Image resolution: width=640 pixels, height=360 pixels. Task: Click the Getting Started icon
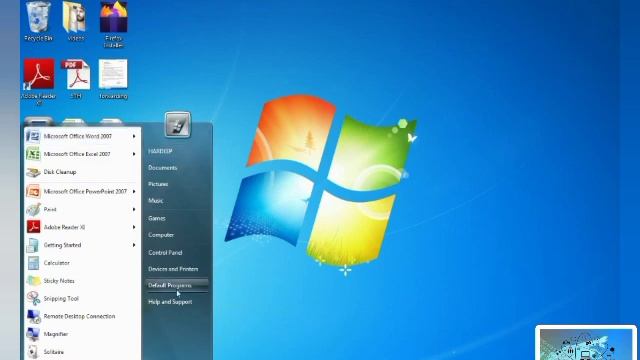(x=33, y=245)
